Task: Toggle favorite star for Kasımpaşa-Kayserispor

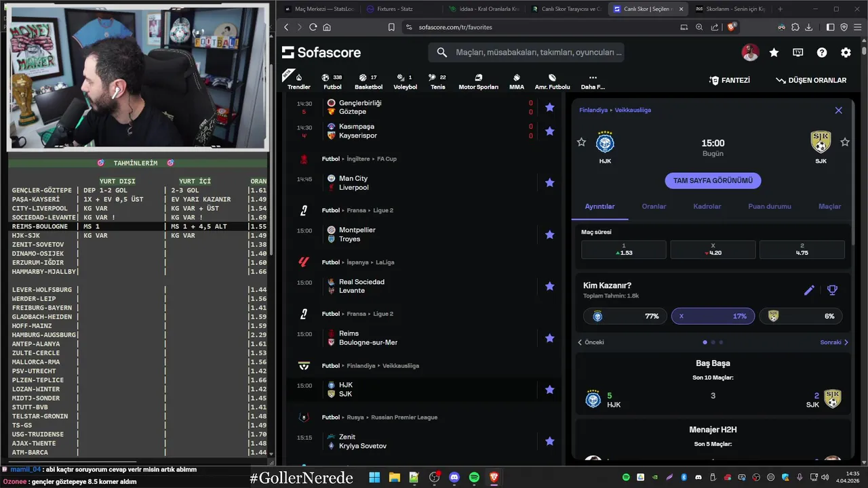Action: click(x=550, y=131)
